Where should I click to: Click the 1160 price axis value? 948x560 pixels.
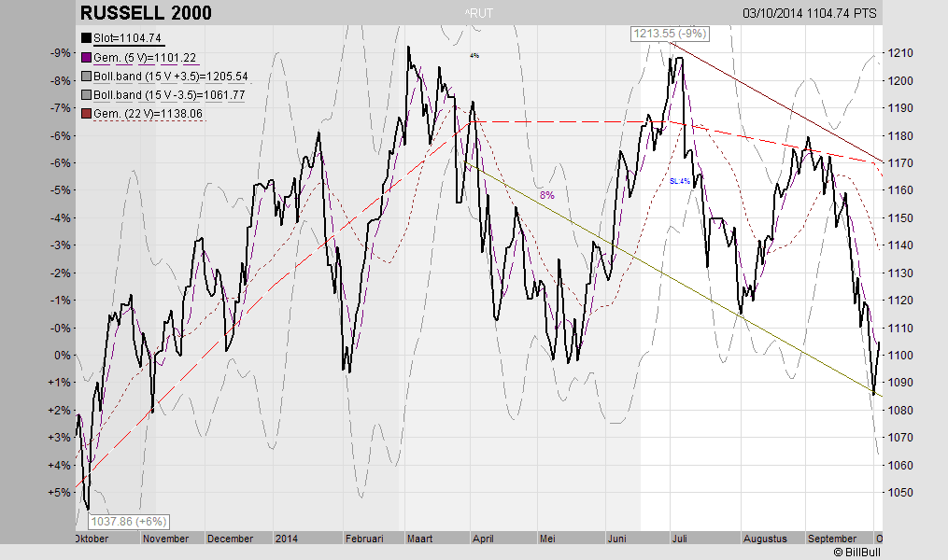click(900, 190)
